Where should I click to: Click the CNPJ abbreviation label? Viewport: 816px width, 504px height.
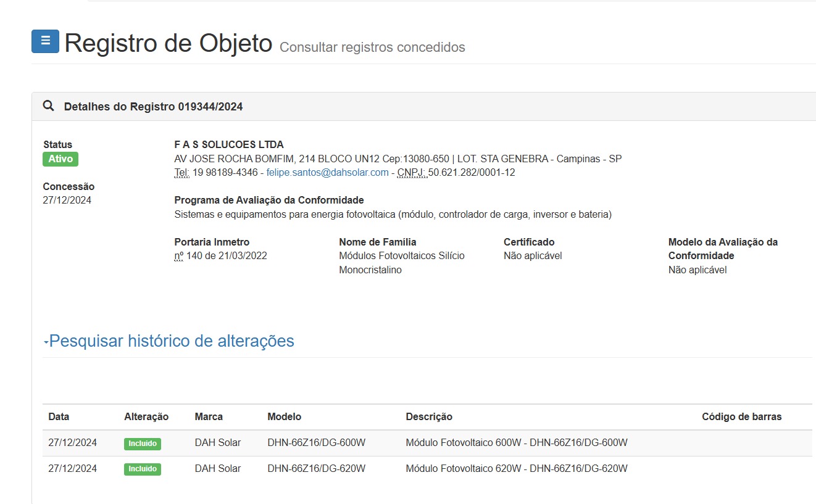click(411, 173)
